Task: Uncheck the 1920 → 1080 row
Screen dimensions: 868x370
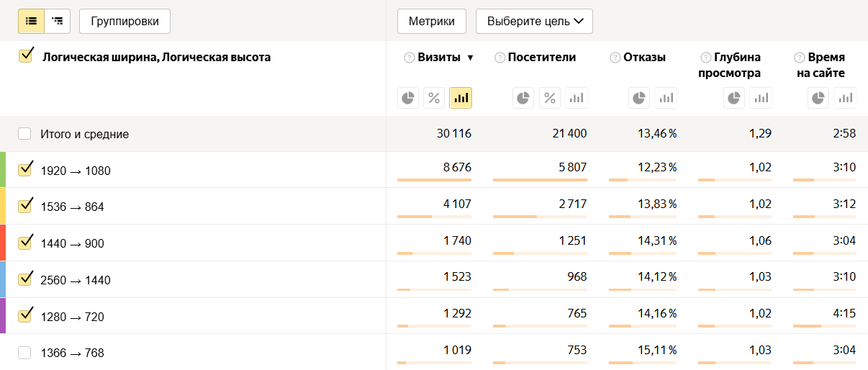Action: pos(26,170)
